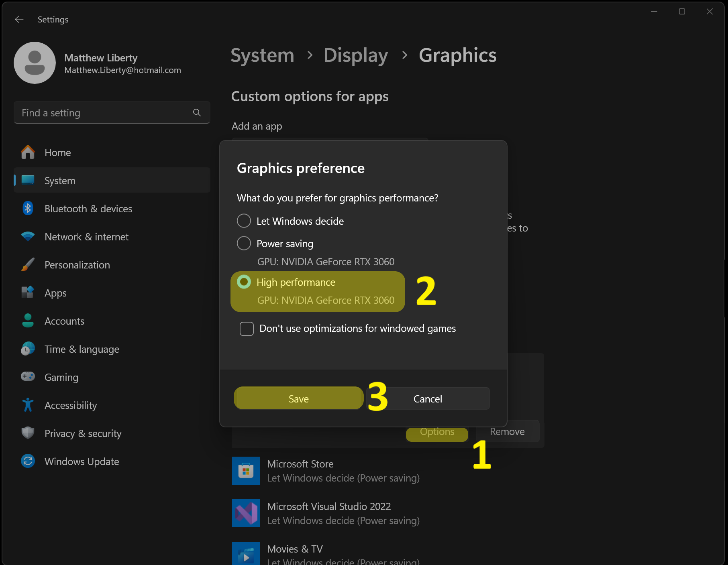Open Home from its house icon
This screenshot has width=728, height=565.
[28, 152]
